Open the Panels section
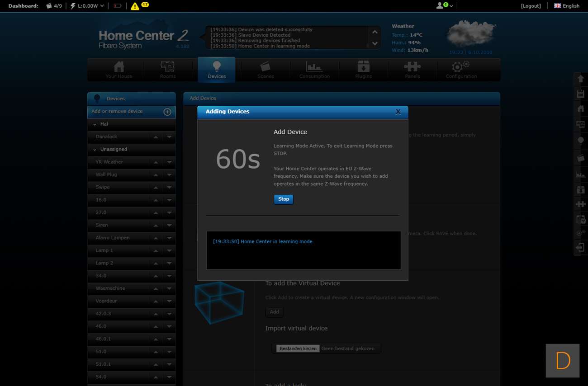Screen dimensions: 588x386 click(x=412, y=70)
